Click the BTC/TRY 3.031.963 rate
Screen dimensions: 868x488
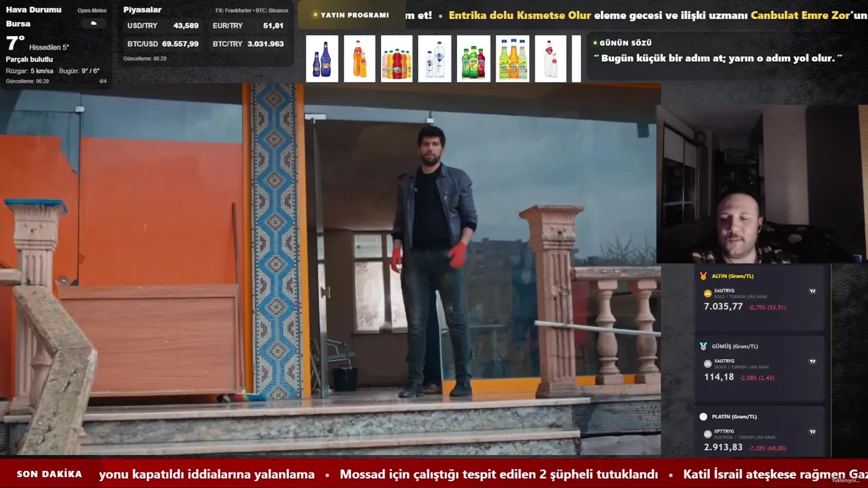(248, 44)
